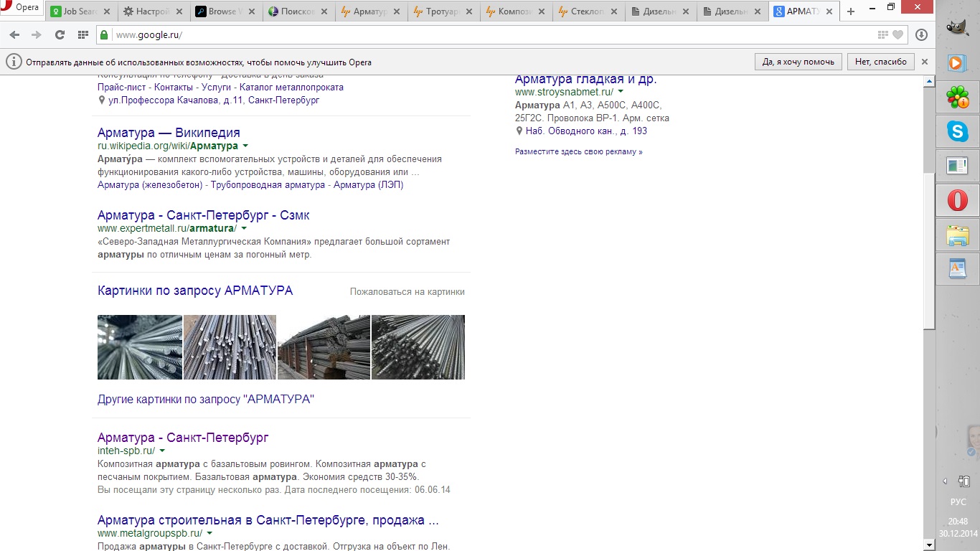Image resolution: width=980 pixels, height=551 pixels.
Task: Open first rebar image thumbnail
Action: (140, 347)
